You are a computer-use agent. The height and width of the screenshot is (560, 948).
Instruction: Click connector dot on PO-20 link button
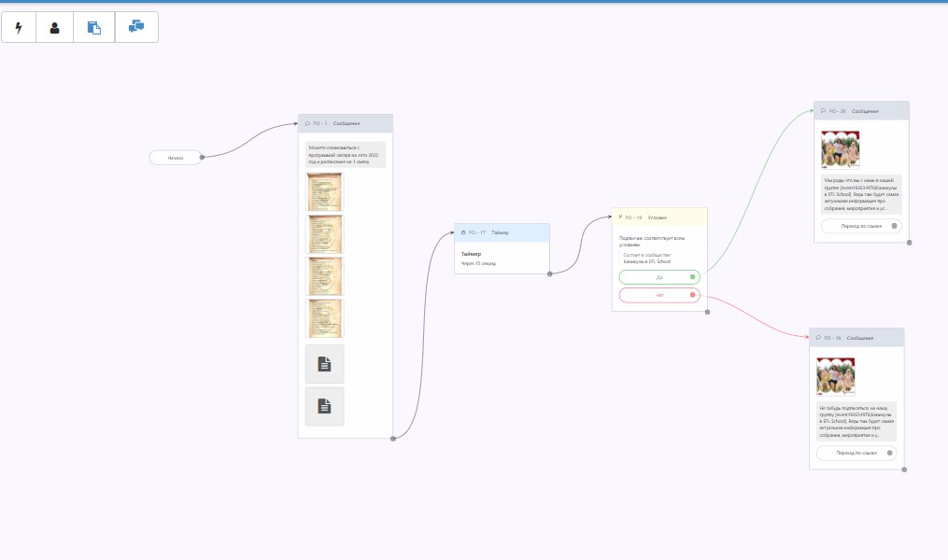tap(895, 226)
